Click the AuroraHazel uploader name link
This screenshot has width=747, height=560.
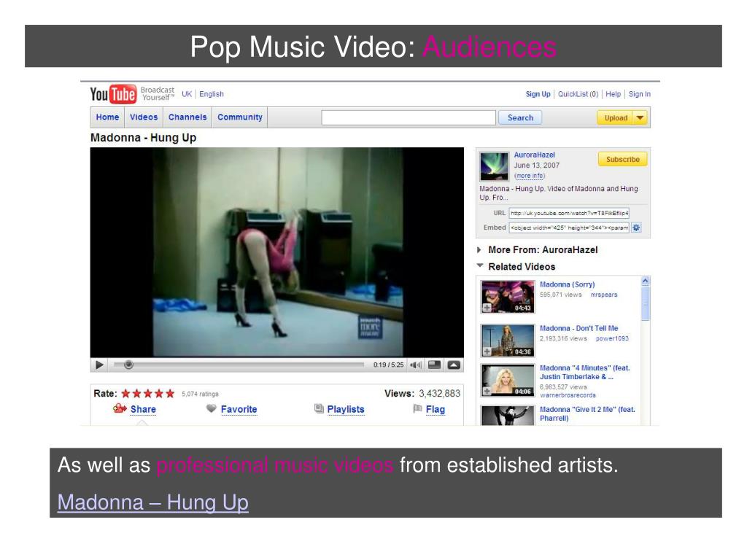tap(534, 155)
